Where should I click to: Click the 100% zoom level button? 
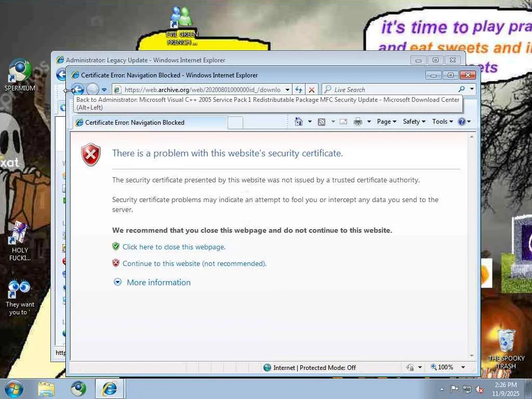click(442, 367)
